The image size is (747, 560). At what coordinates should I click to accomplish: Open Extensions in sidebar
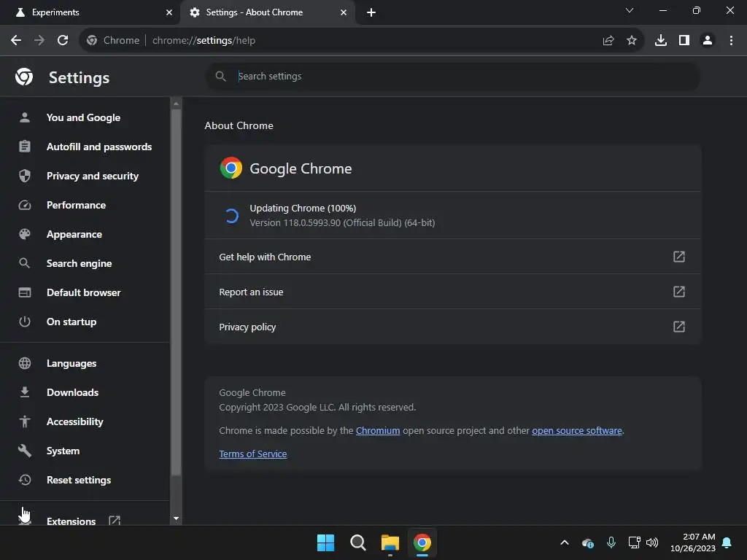[83, 520]
